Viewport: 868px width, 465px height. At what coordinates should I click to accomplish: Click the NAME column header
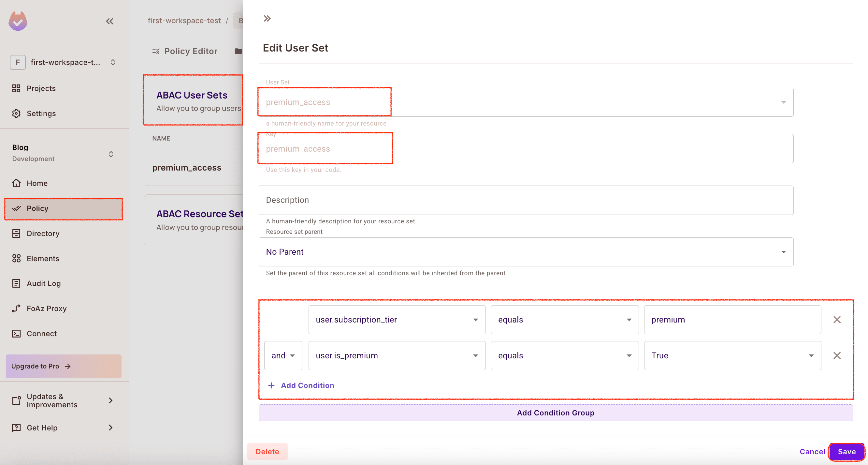[x=161, y=138]
